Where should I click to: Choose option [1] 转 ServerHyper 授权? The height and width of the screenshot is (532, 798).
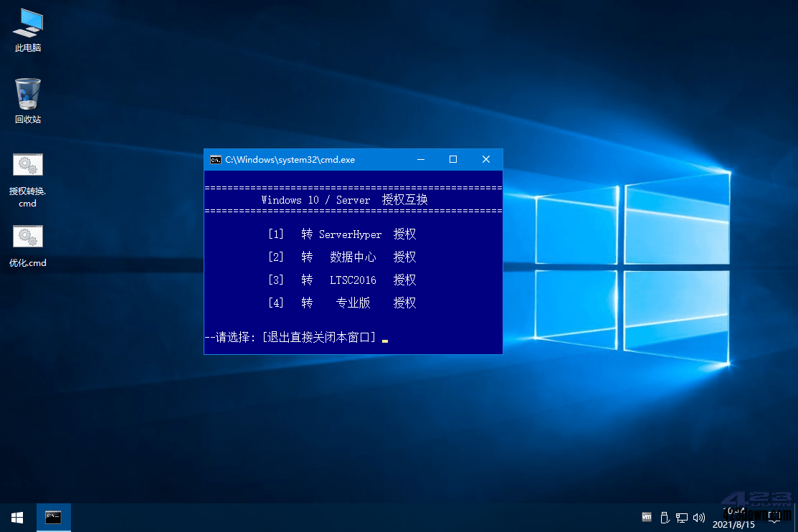342,234
